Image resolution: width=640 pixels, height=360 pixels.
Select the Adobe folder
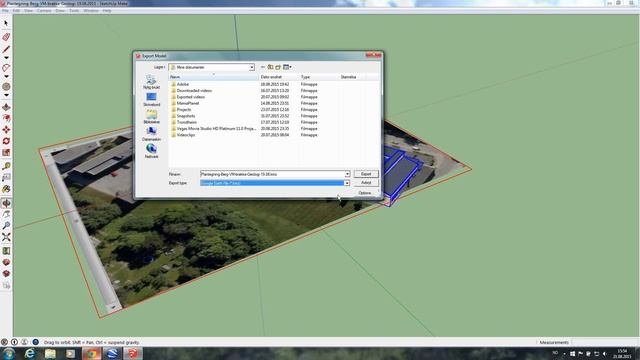pos(183,84)
